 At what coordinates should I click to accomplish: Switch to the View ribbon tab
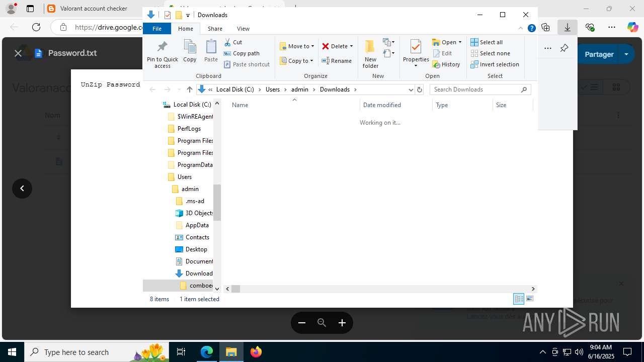[x=243, y=29]
